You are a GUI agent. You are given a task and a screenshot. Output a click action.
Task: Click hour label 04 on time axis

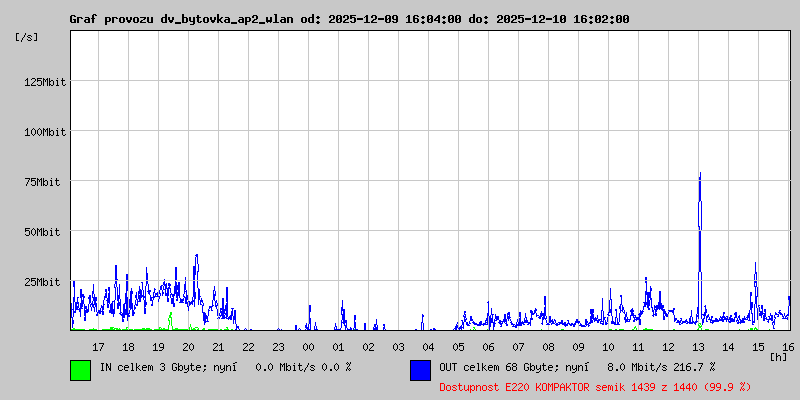(x=429, y=347)
